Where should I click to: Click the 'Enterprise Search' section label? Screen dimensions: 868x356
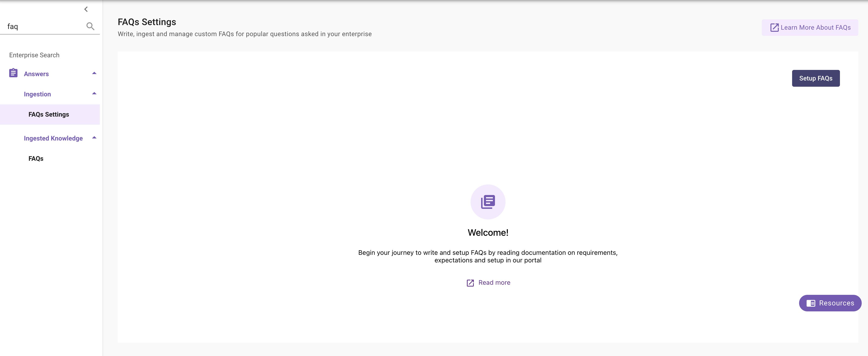(34, 55)
